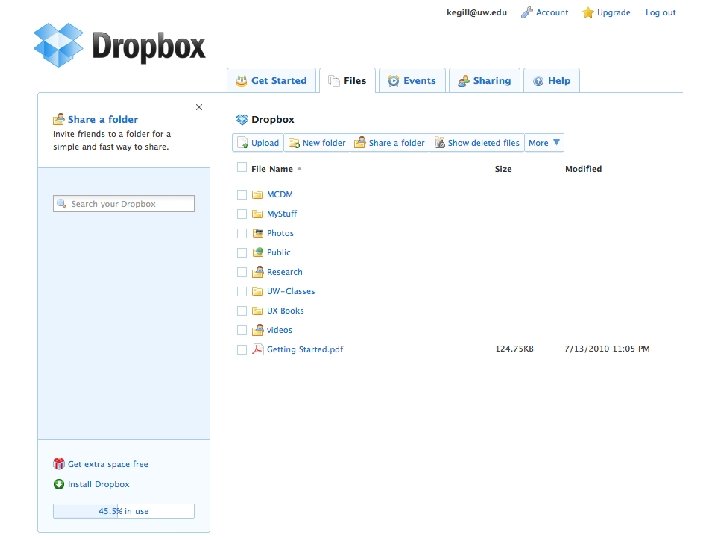This screenshot has height=540, width=720.
Task: Check the MyStuff folder checkbox
Action: [242, 214]
